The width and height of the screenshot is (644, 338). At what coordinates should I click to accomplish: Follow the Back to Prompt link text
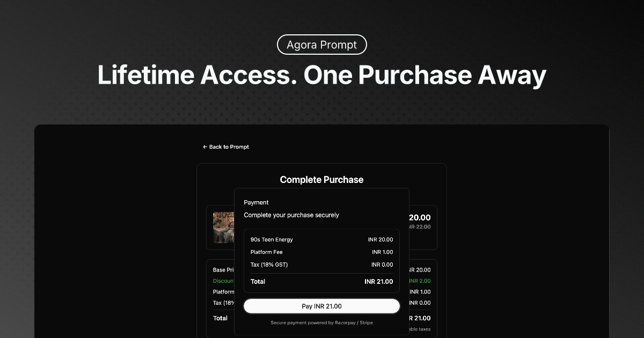(229, 147)
